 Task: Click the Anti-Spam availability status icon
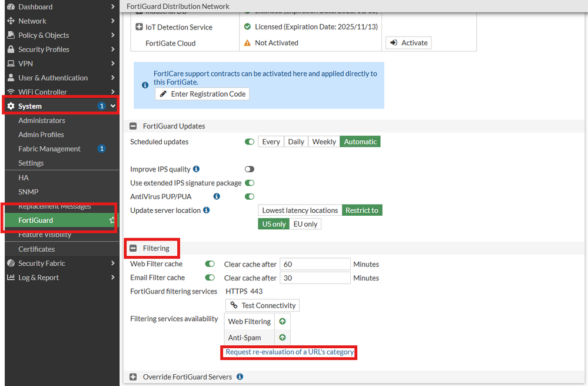(283, 338)
